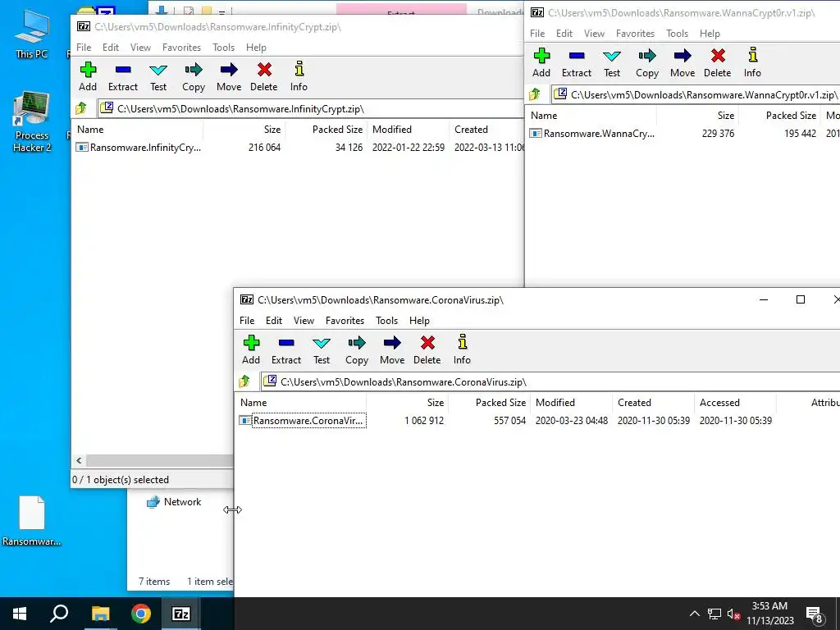Open the notification center
840x630 pixels.
pyautogui.click(x=815, y=614)
